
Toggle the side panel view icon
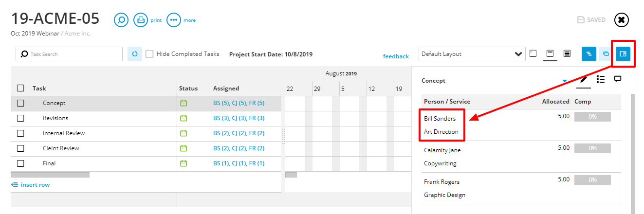623,54
